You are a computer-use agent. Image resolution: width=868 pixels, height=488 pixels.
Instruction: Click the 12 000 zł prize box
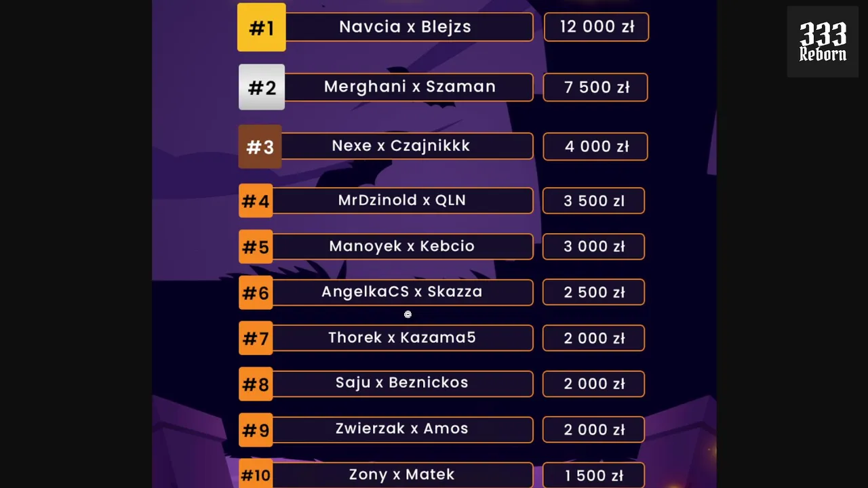point(596,27)
